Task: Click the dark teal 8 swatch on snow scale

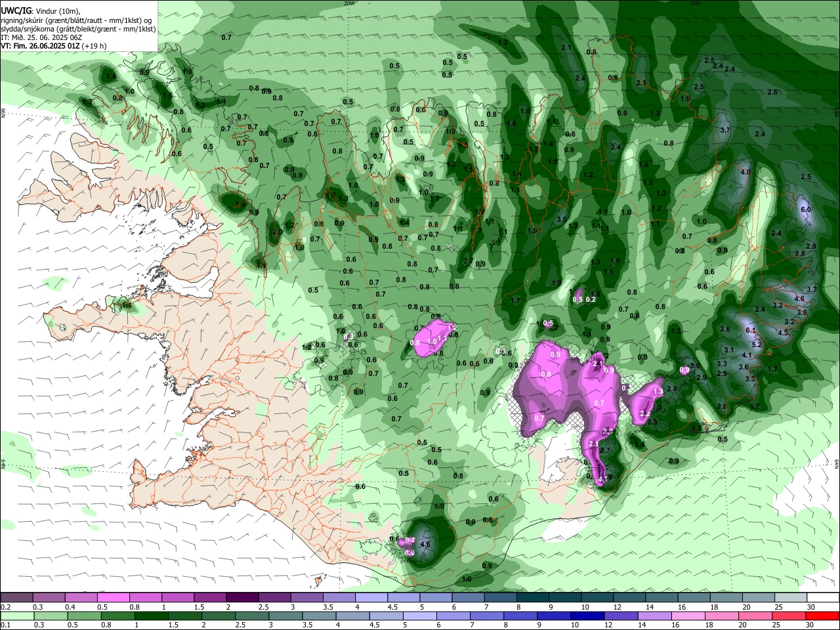Action: coord(532,598)
